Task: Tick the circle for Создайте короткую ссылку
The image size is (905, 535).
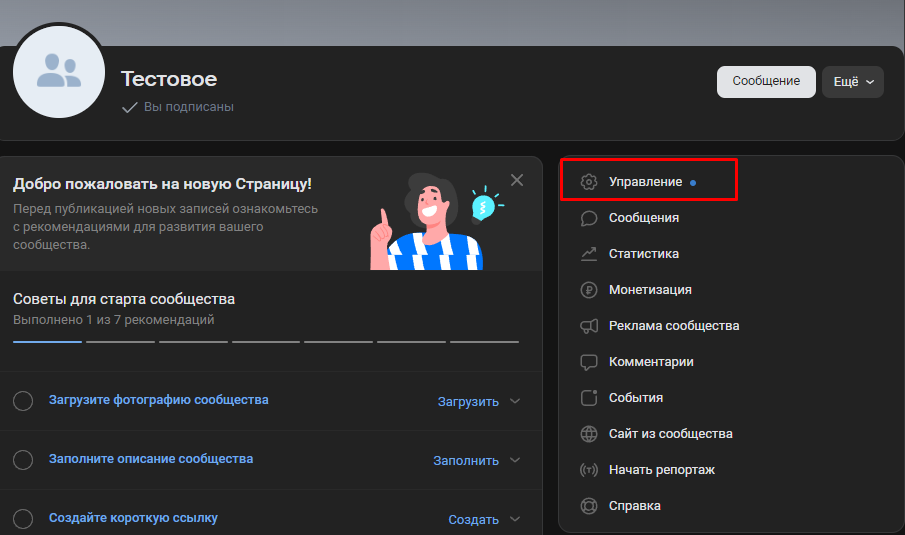Action: pos(23,519)
